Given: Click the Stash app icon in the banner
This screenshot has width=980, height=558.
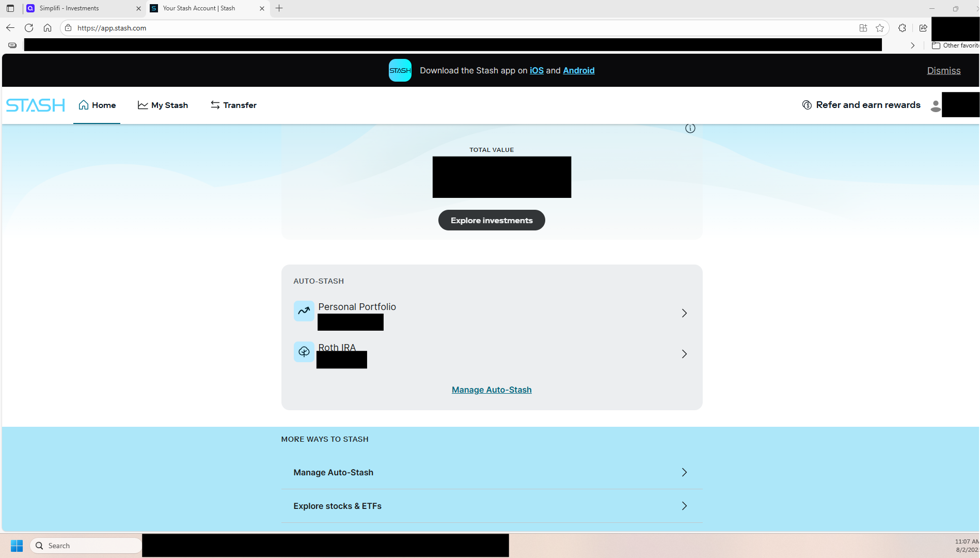Looking at the screenshot, I should [x=400, y=70].
